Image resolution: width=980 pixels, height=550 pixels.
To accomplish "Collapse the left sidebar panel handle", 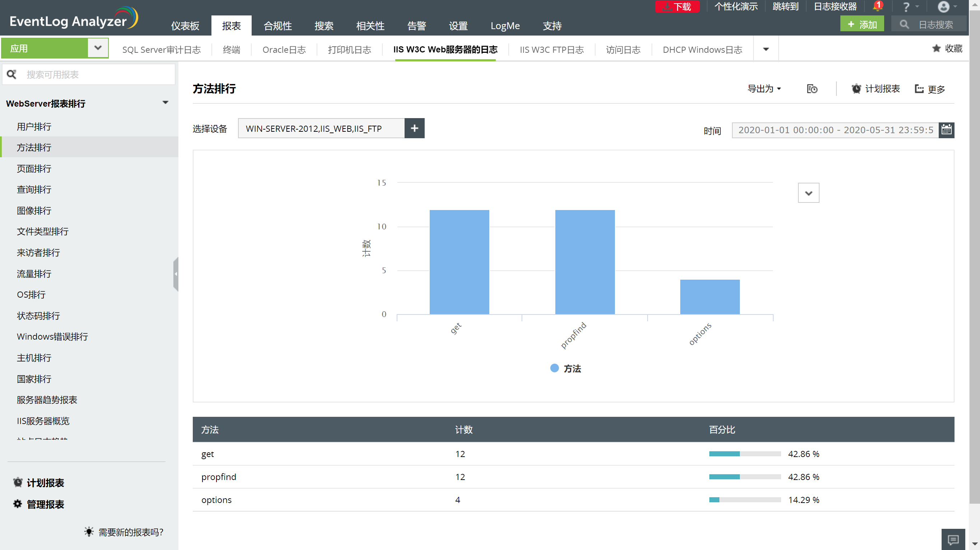I will (176, 274).
